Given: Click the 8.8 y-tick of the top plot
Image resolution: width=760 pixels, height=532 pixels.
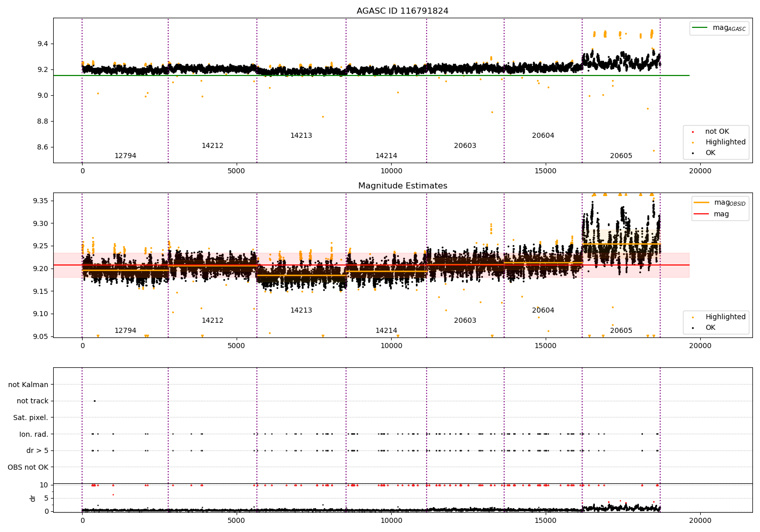Looking at the screenshot, I should [43, 122].
